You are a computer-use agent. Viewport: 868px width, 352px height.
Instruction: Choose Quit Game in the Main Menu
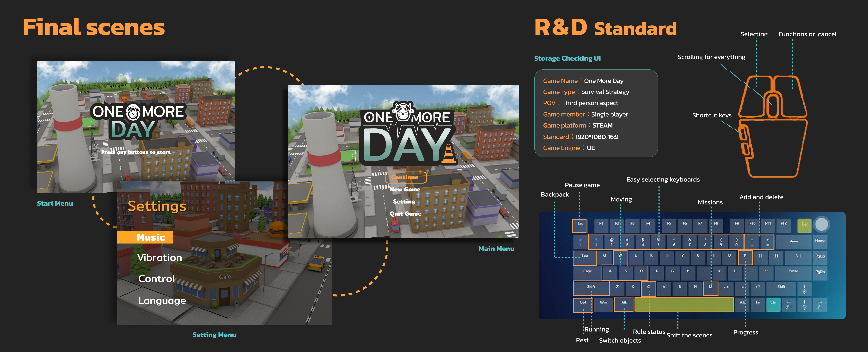coord(405,214)
